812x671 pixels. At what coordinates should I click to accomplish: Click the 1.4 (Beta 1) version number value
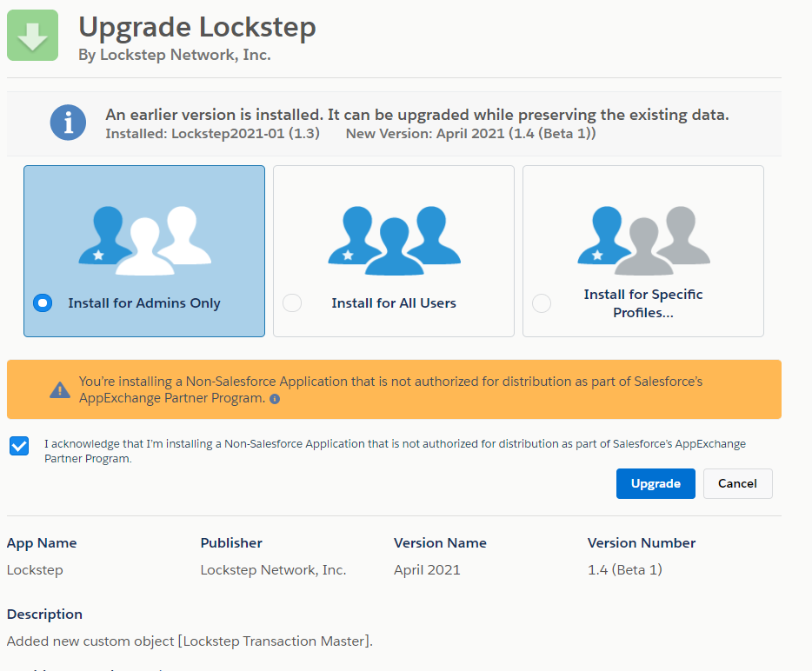(x=625, y=570)
